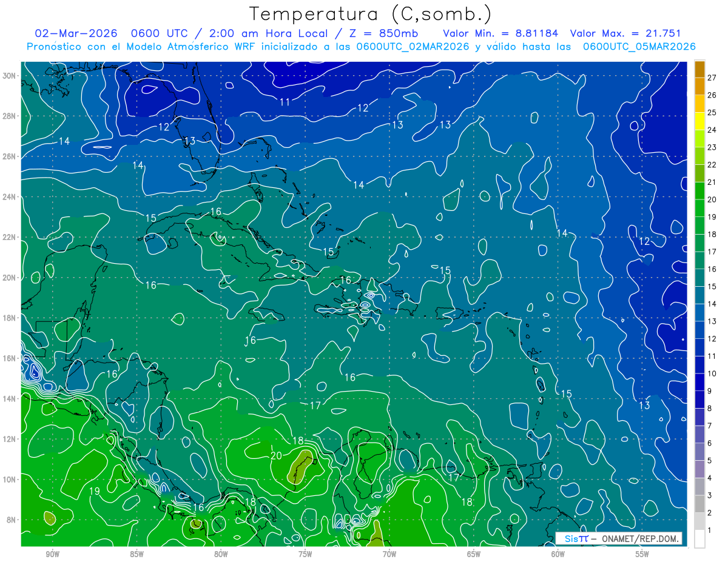Click 'Valor Min. = 8.81184' value
Viewport: 728px width, 562px height.
(501, 33)
